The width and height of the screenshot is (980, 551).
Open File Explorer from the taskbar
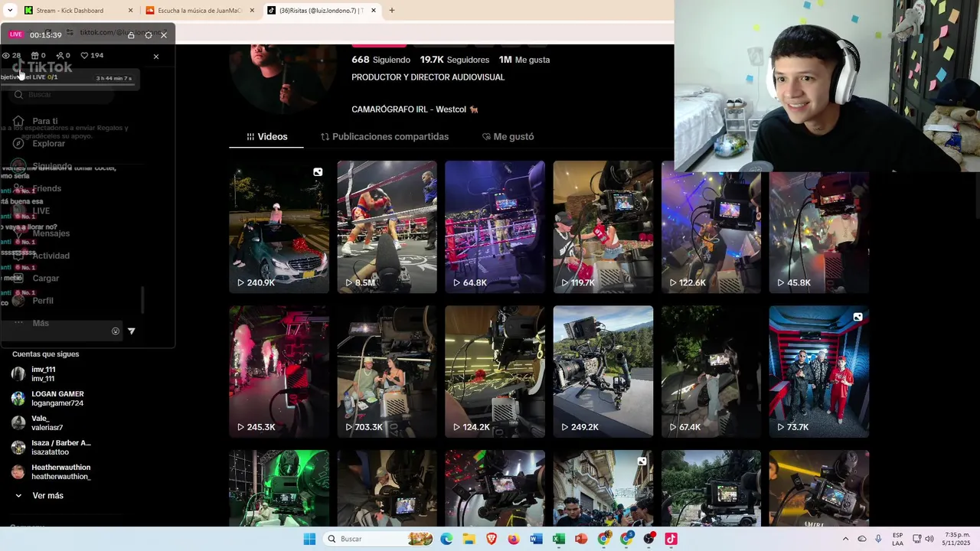[x=469, y=539]
